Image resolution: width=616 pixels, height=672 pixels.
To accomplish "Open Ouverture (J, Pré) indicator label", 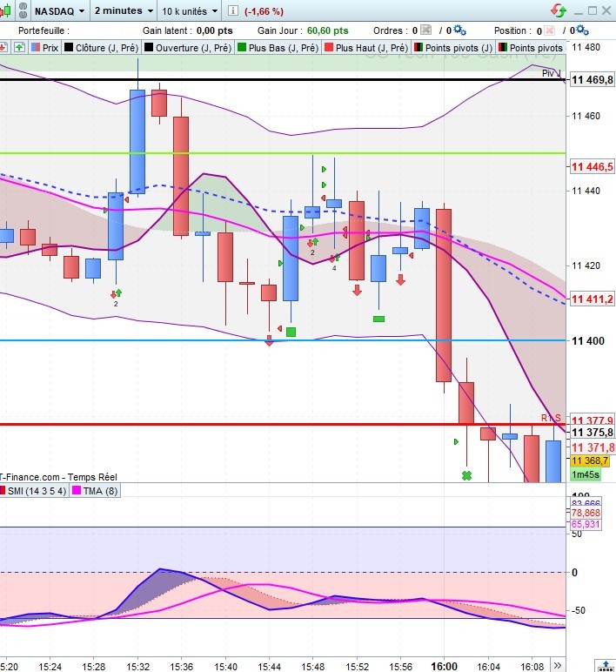I will coord(188,48).
